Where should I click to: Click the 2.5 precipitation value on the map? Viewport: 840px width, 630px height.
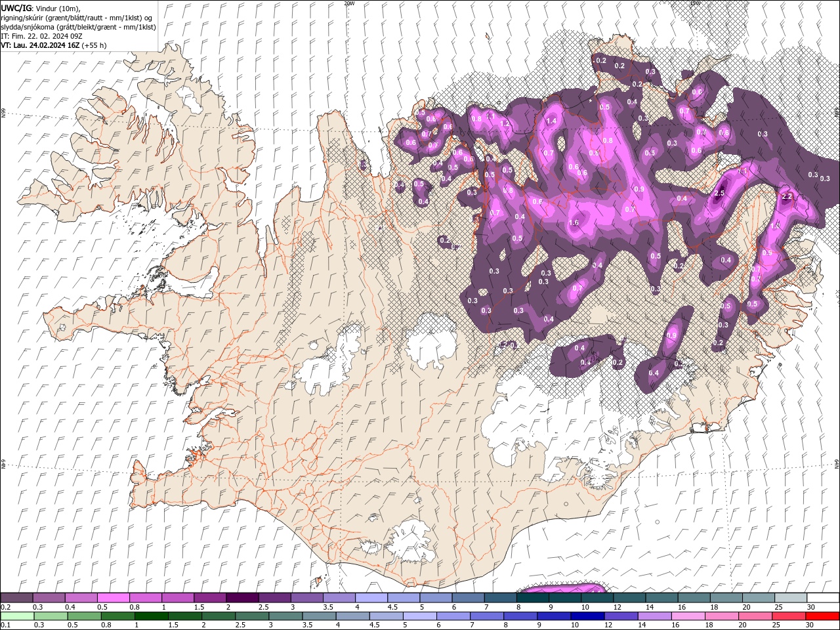719,193
